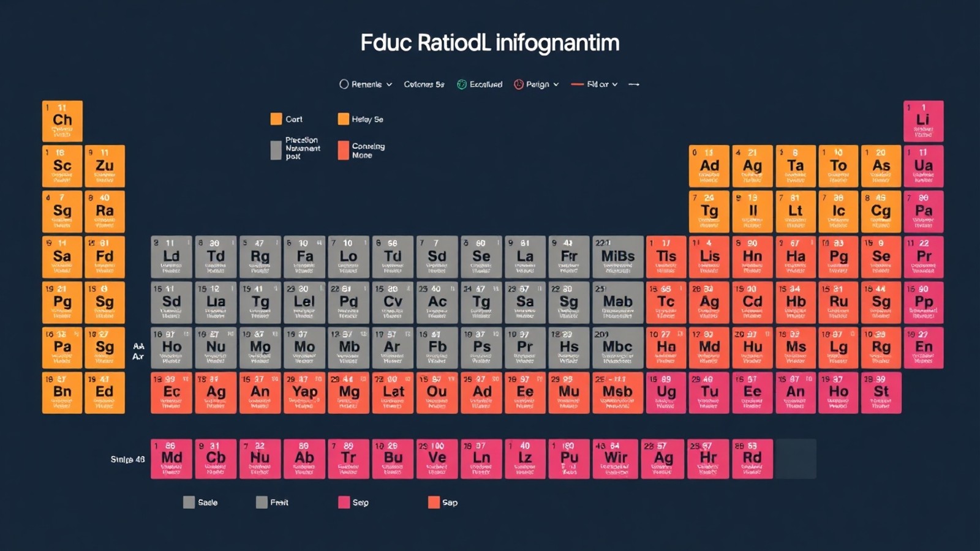This screenshot has height=551, width=980.
Task: Click the red Sap legend swatch
Action: [x=434, y=503]
